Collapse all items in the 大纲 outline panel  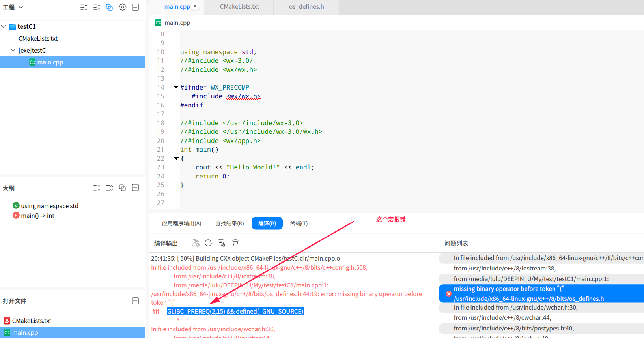tap(97, 188)
